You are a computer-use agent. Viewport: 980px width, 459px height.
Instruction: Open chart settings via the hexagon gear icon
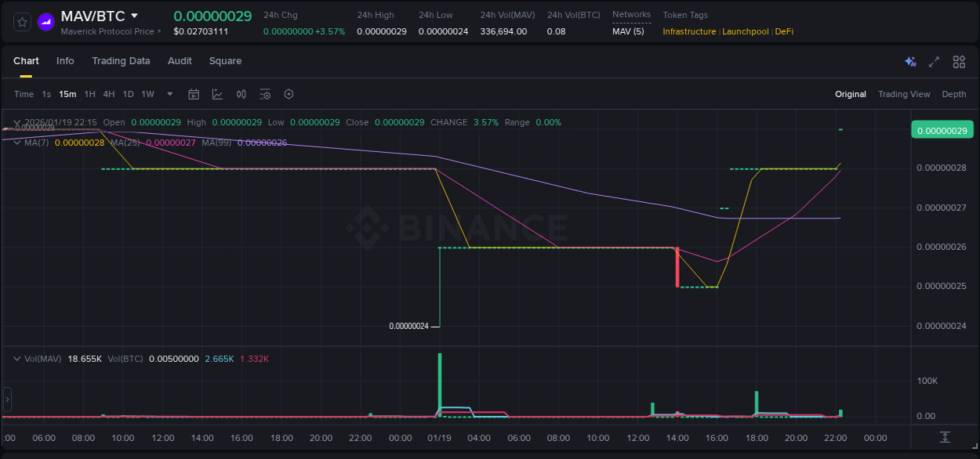pyautogui.click(x=289, y=94)
